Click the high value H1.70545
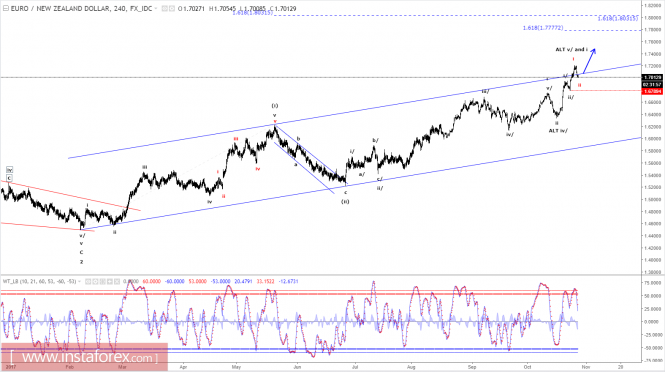This screenshot has width=665, height=372. tap(222, 8)
